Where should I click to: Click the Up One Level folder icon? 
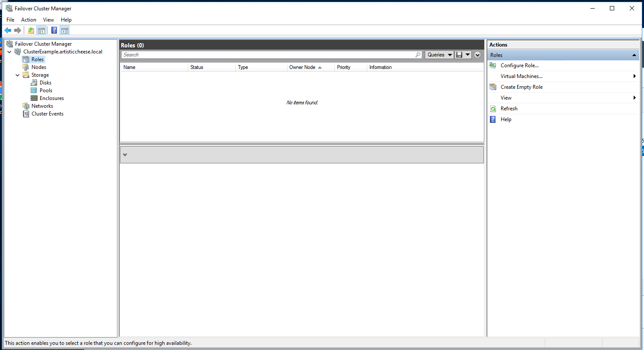click(x=31, y=30)
